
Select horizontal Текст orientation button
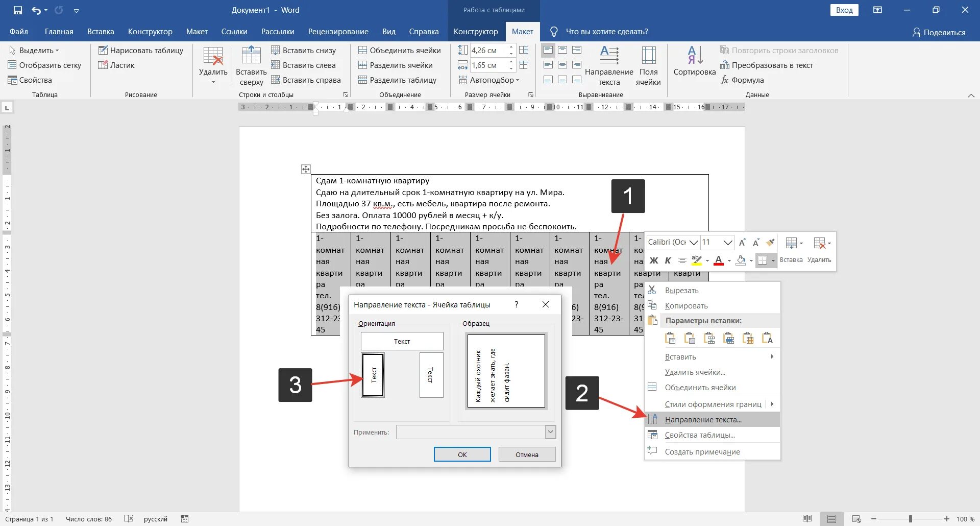[x=402, y=341]
